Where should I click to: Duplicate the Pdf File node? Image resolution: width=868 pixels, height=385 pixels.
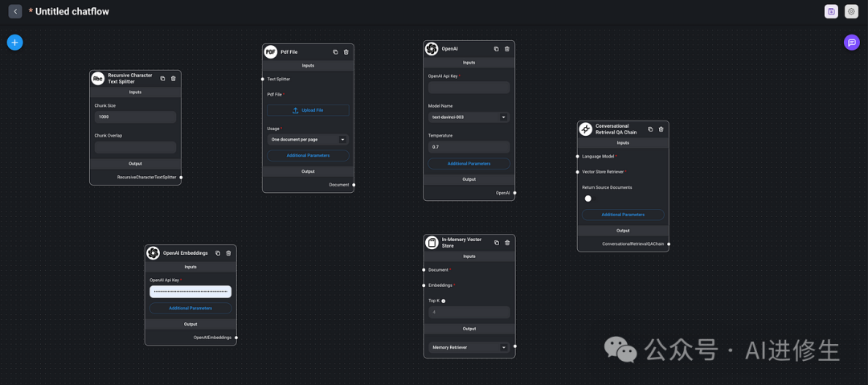click(x=335, y=52)
